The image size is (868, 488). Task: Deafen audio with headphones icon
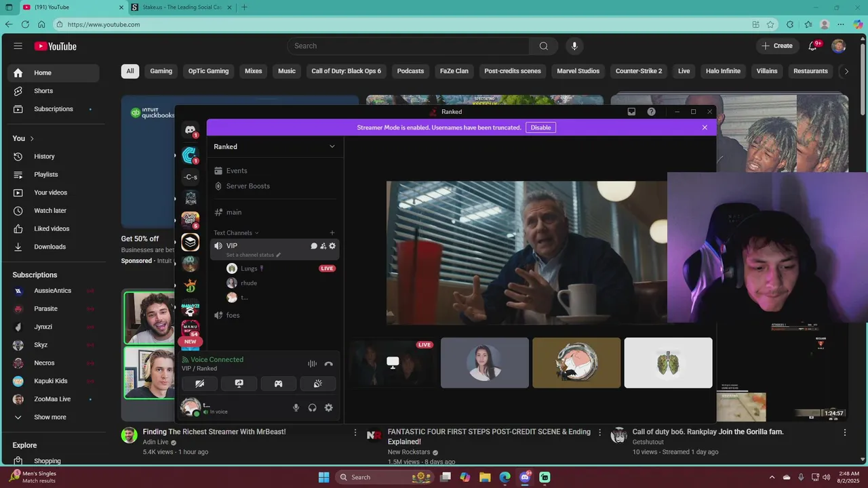[312, 407]
